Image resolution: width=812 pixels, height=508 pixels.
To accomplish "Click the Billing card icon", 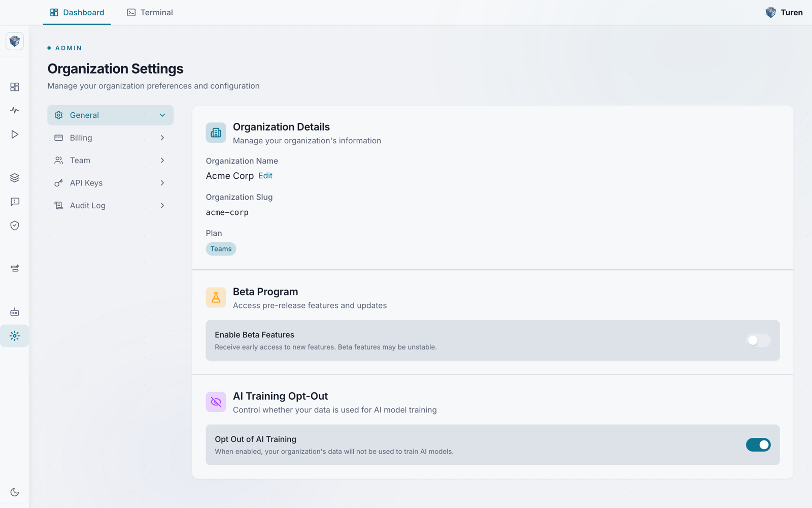I will coord(59,138).
